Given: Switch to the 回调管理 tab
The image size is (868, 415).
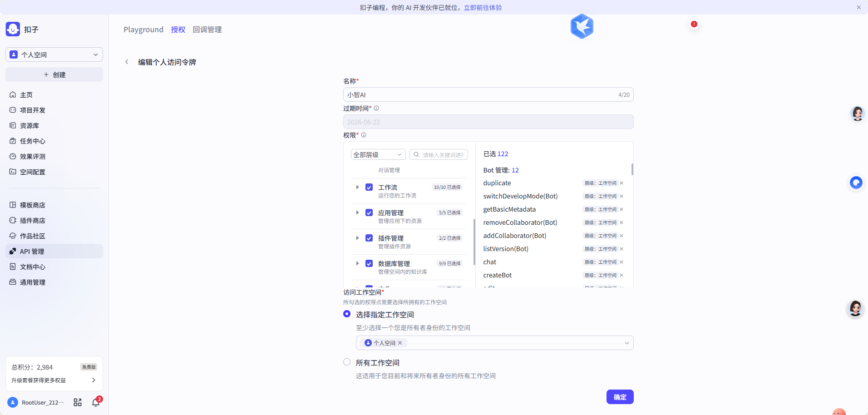Looking at the screenshot, I should pyautogui.click(x=207, y=30).
